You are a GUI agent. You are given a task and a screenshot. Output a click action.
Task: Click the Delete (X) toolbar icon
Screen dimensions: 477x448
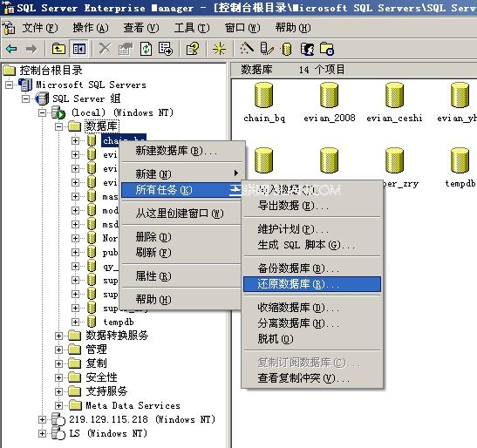click(105, 49)
